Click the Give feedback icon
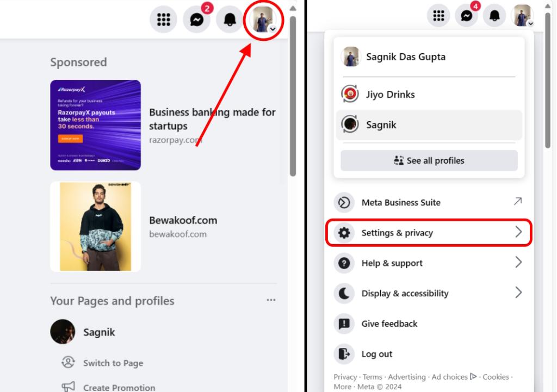The width and height of the screenshot is (557, 392). tap(344, 323)
